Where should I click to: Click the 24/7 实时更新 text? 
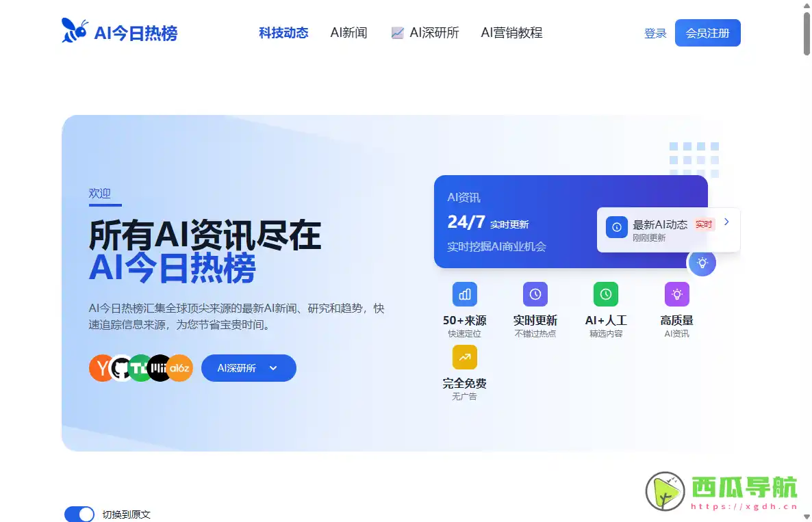pyautogui.click(x=488, y=222)
